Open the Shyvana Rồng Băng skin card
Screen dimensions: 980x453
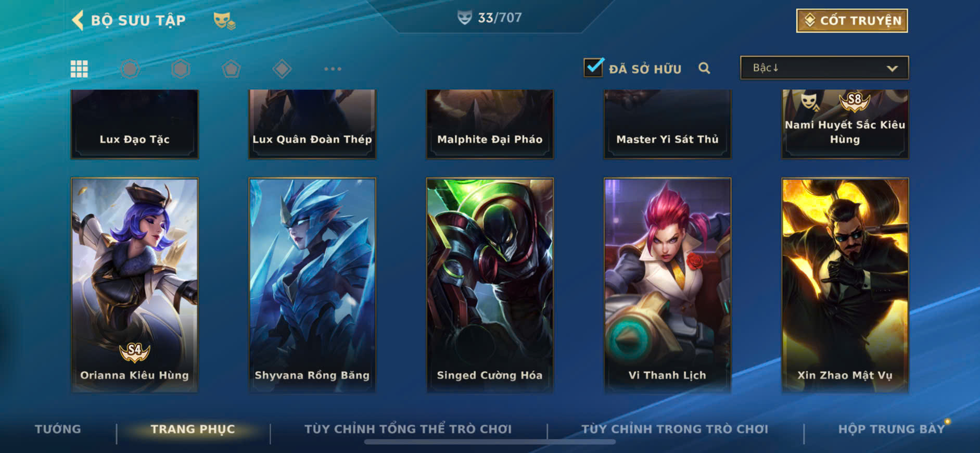click(x=312, y=285)
